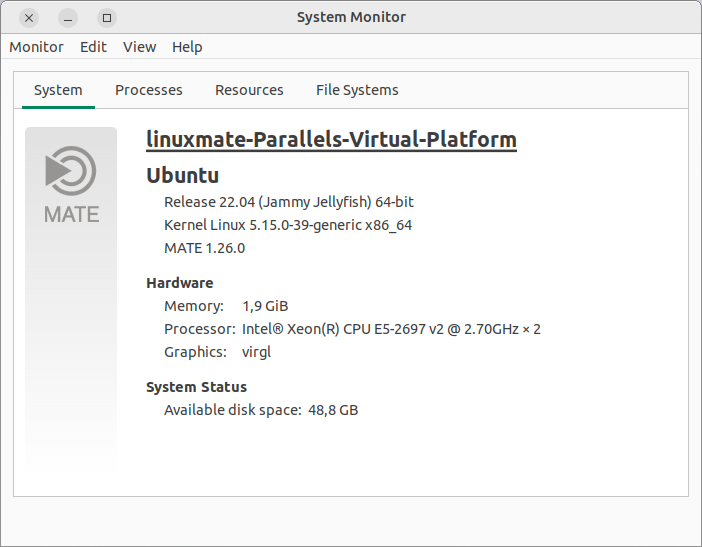Open the Edit menu

(93, 47)
